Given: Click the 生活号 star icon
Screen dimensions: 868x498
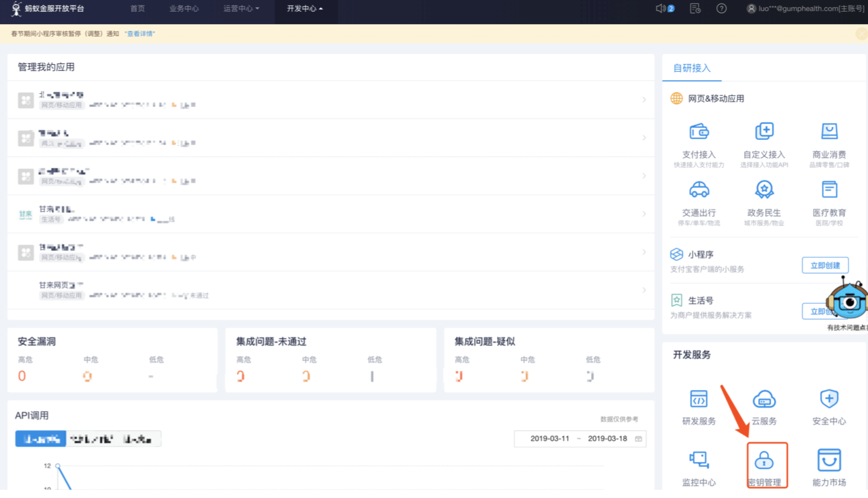Looking at the screenshot, I should point(677,300).
